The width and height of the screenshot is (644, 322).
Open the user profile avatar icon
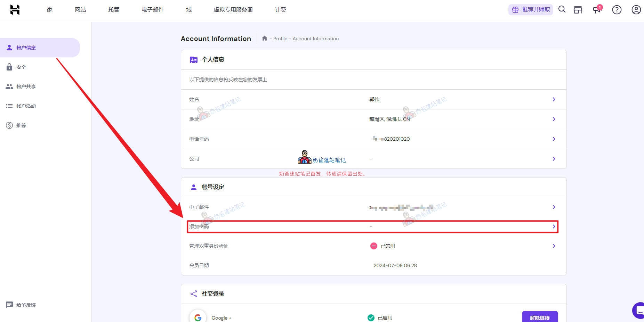click(x=636, y=10)
